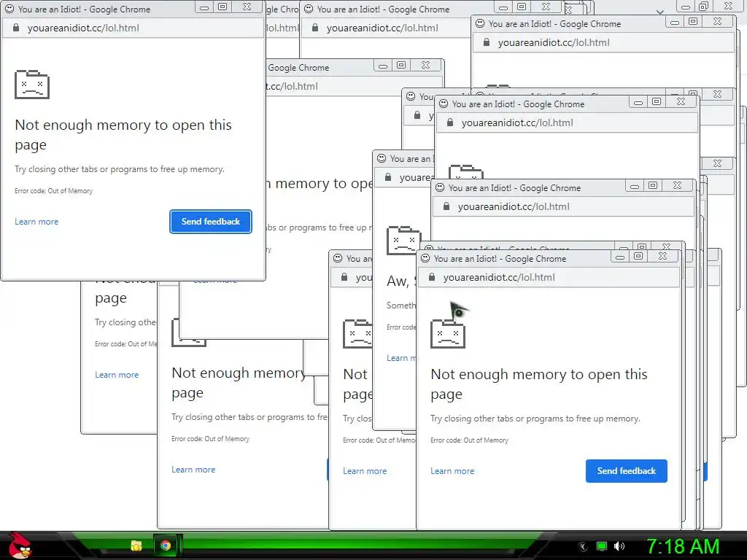The image size is (747, 560).
Task: Click the lock icon in the top-right window's address bar
Action: 487,42
